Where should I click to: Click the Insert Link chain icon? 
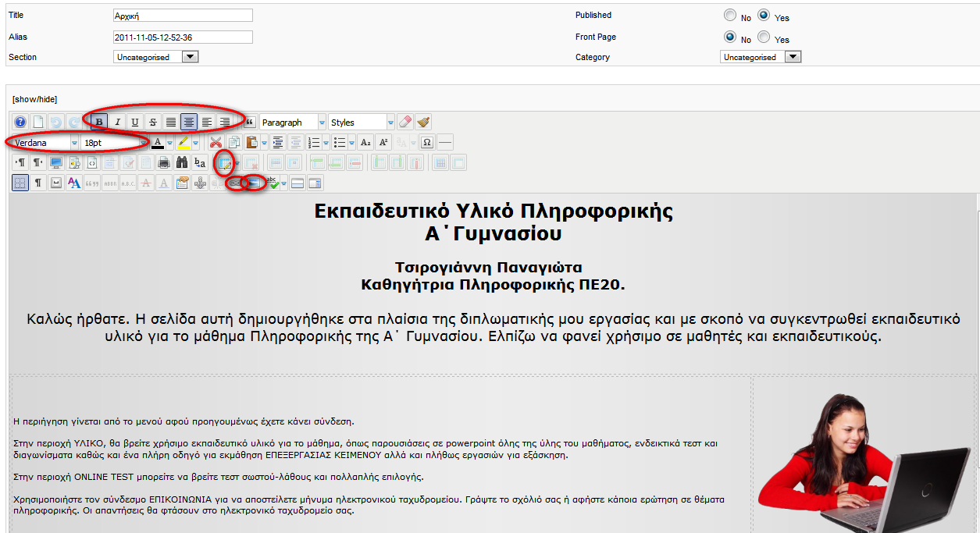point(233,183)
